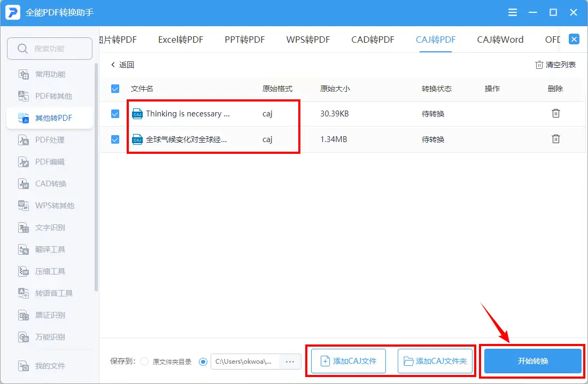The width and height of the screenshot is (588, 384).
Task: Click the 添加CAJ文件 button
Action: (x=349, y=361)
